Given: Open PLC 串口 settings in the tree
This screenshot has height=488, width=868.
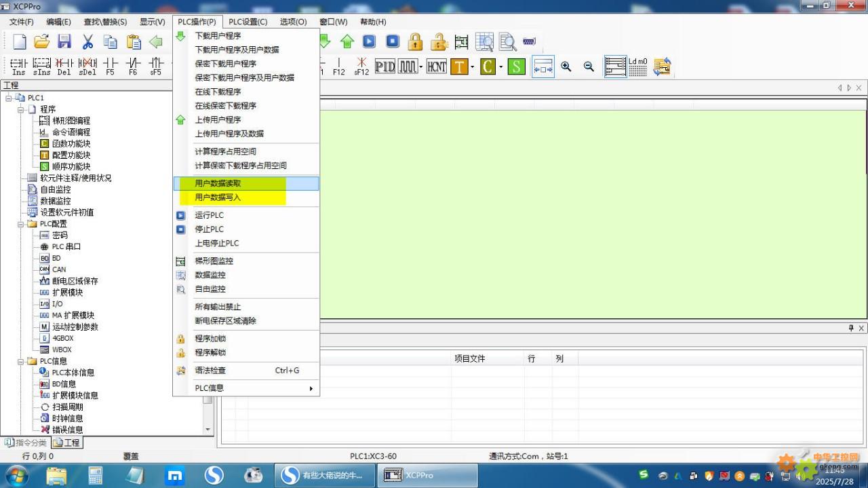Looking at the screenshot, I should tap(66, 247).
